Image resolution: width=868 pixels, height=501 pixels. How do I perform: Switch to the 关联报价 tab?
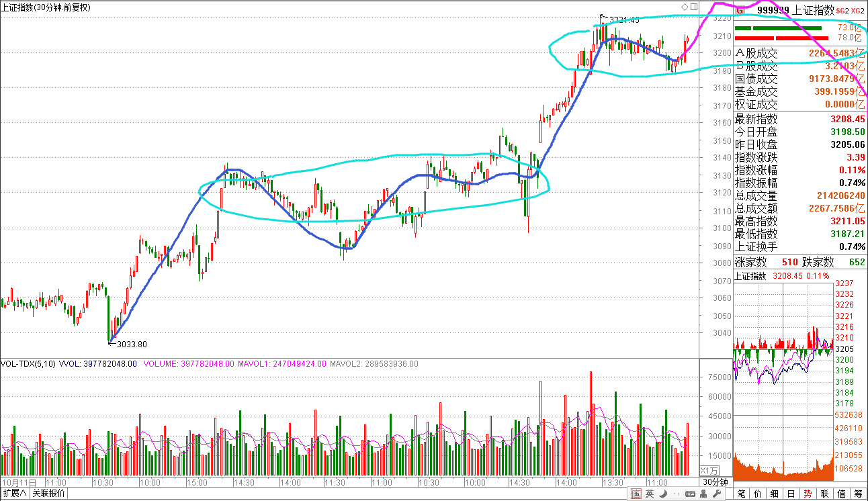click(x=49, y=494)
